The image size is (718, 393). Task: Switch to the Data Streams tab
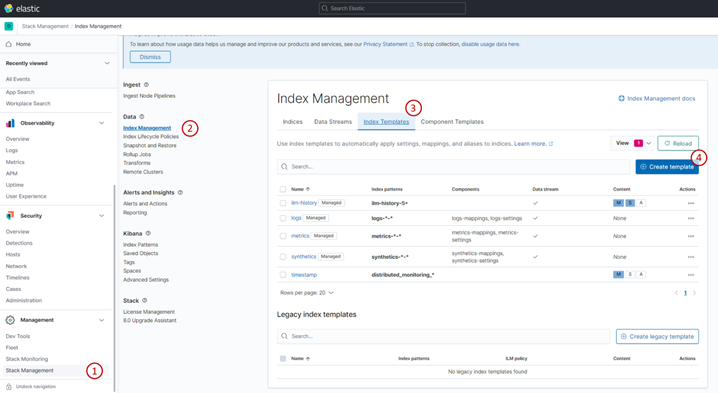(x=333, y=122)
